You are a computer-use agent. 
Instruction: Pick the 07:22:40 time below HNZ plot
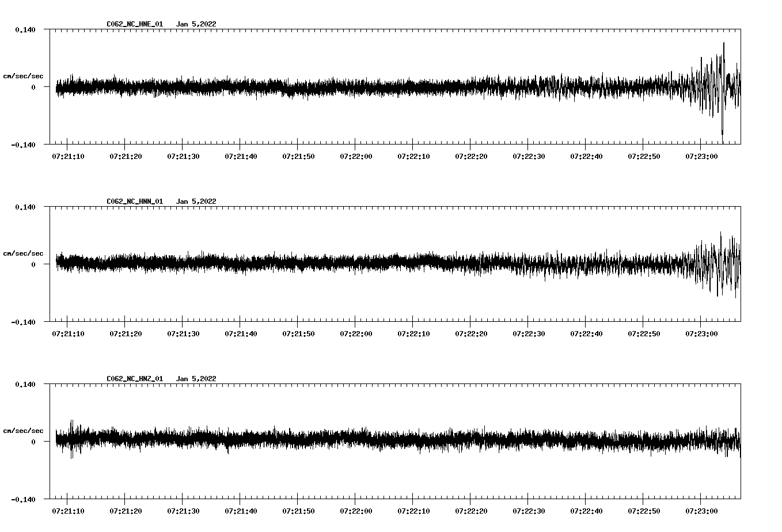586,511
